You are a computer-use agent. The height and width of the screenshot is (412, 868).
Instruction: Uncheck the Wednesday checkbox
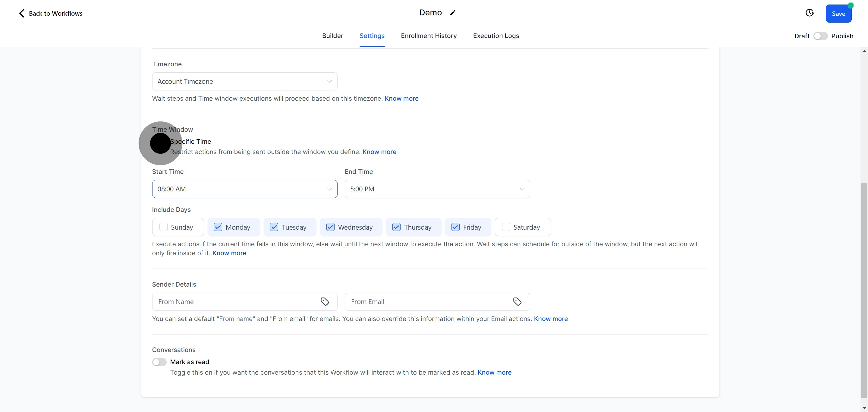330,227
